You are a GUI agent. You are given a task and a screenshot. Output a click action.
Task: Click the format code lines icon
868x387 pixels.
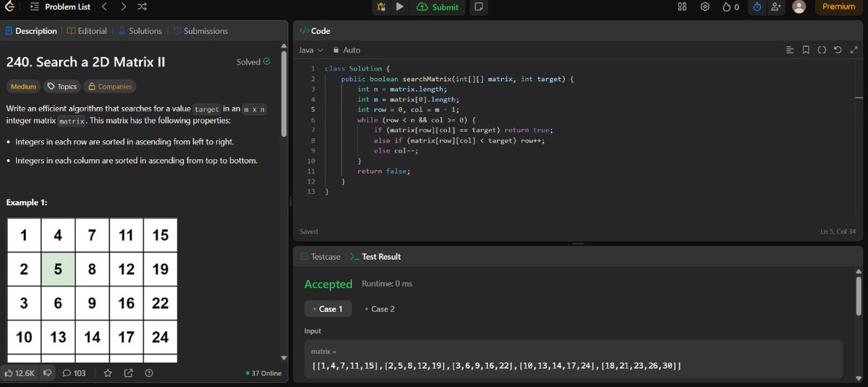[790, 50]
